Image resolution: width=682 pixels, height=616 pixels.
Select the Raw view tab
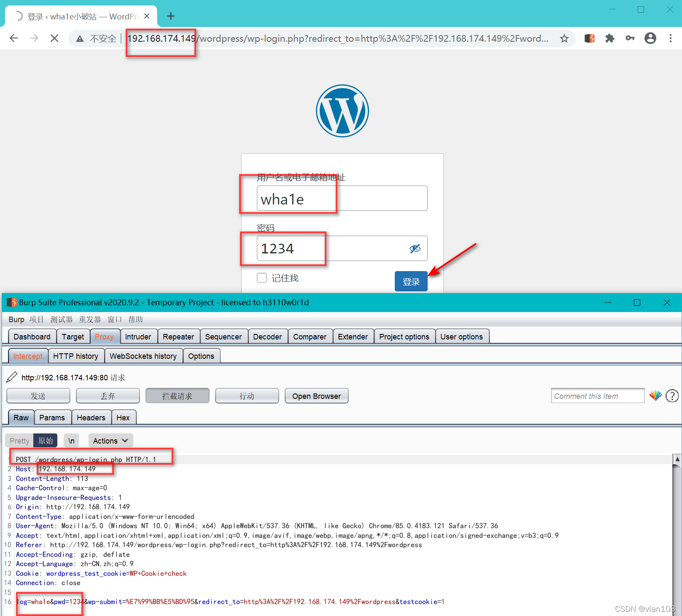click(x=21, y=417)
